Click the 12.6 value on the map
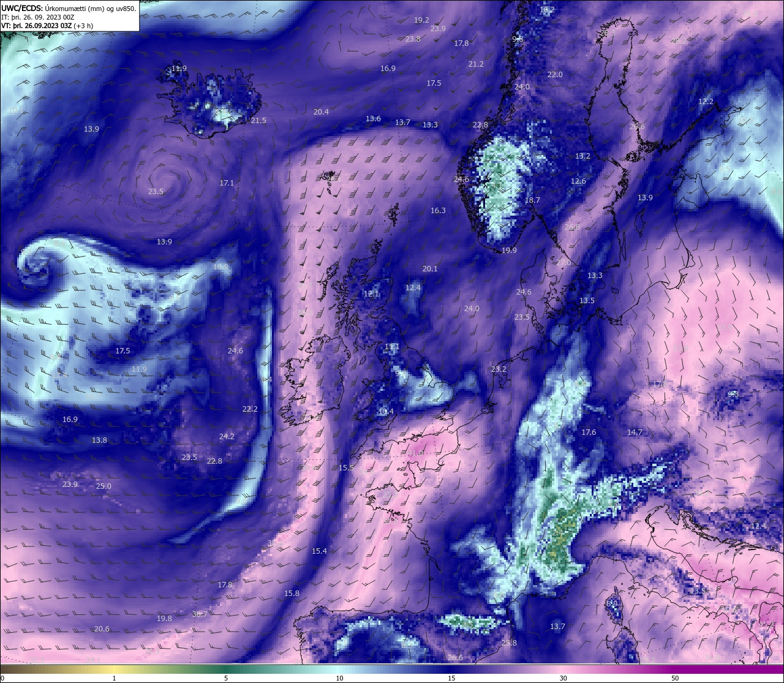Screen dimensions: 784x683 point(578,181)
